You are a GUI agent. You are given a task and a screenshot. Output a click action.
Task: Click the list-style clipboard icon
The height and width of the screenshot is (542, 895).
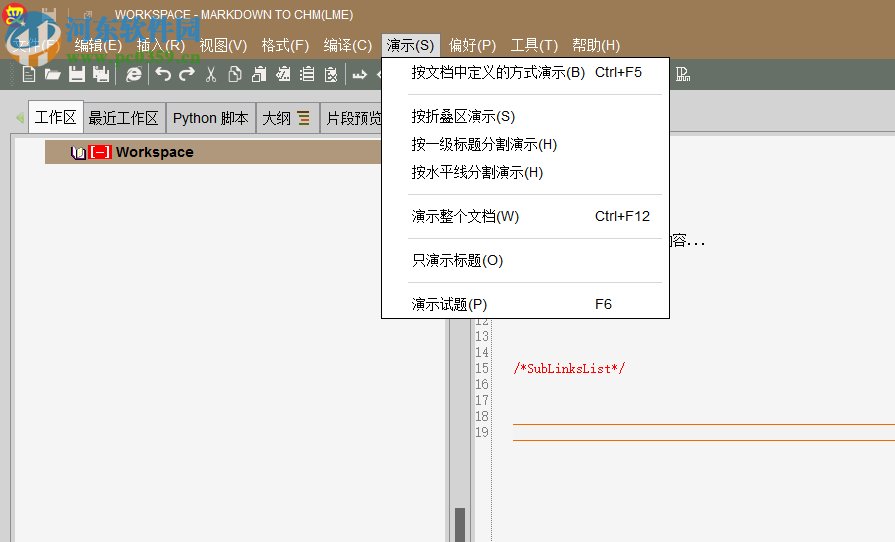pos(307,74)
